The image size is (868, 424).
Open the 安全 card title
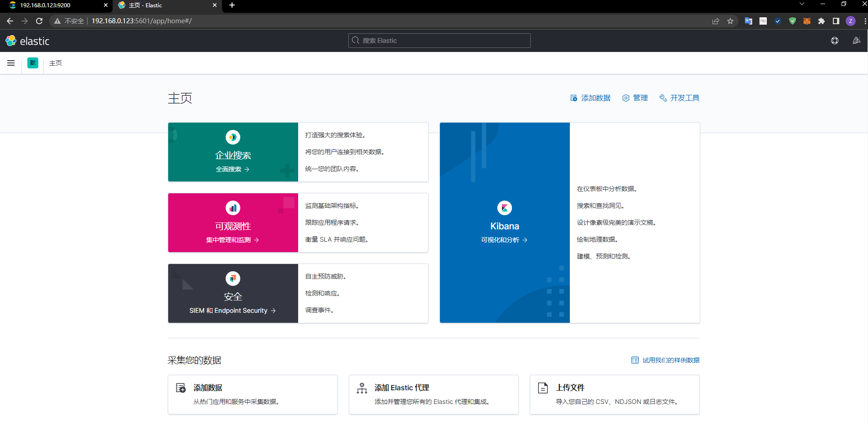click(x=233, y=297)
